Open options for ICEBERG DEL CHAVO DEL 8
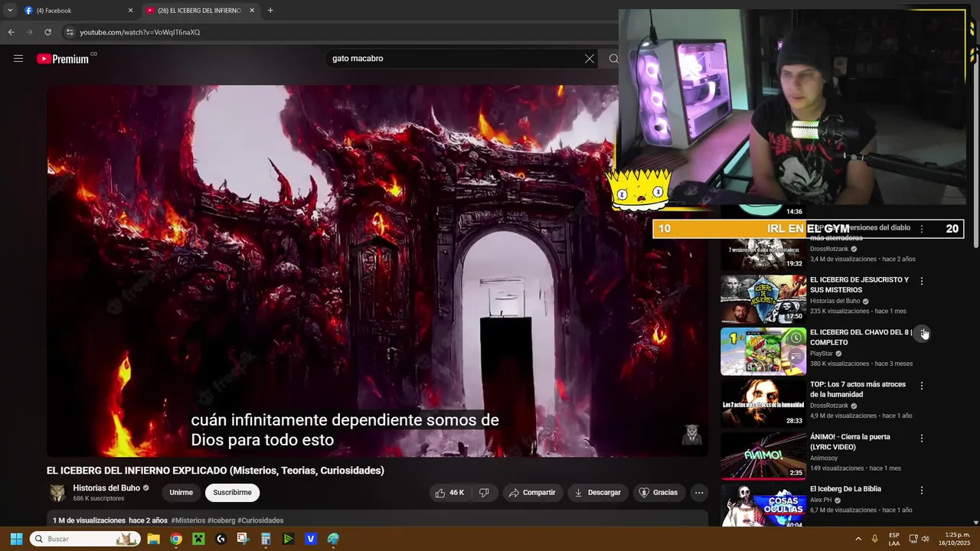 click(923, 334)
